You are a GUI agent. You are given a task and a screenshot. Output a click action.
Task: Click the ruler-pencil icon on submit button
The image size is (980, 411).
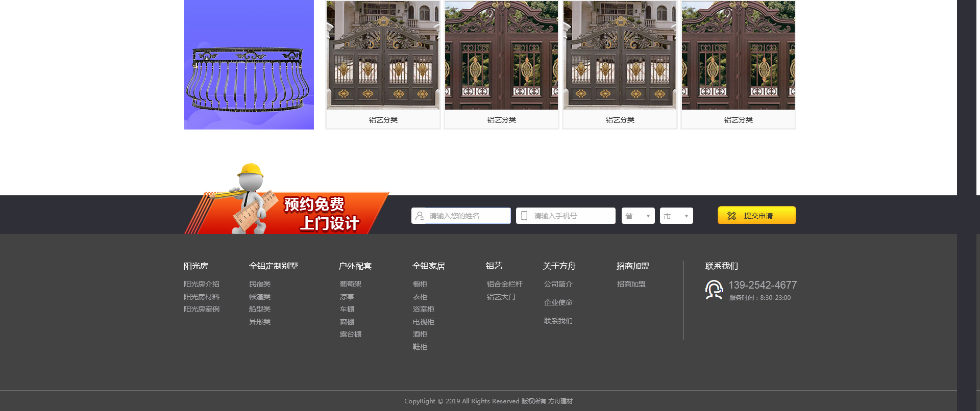731,216
